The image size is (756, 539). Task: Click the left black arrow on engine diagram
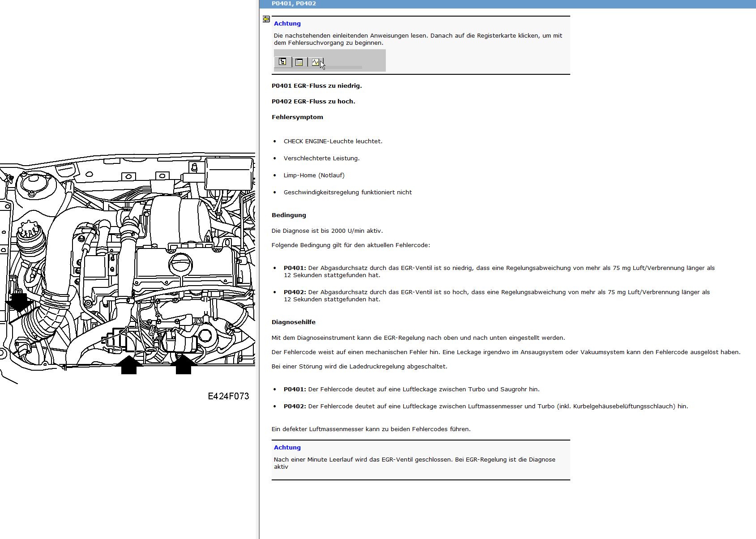(x=19, y=303)
